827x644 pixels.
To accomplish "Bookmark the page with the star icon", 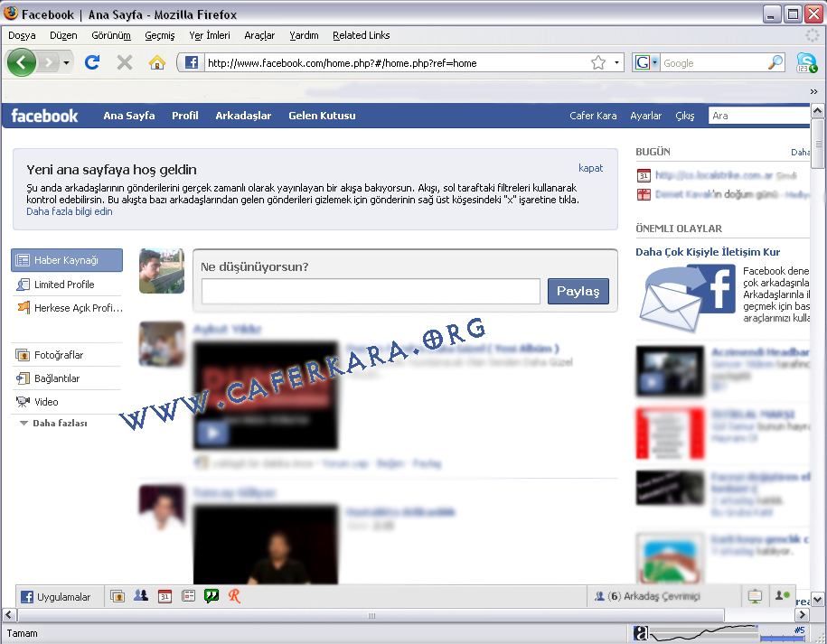I will tap(598, 62).
